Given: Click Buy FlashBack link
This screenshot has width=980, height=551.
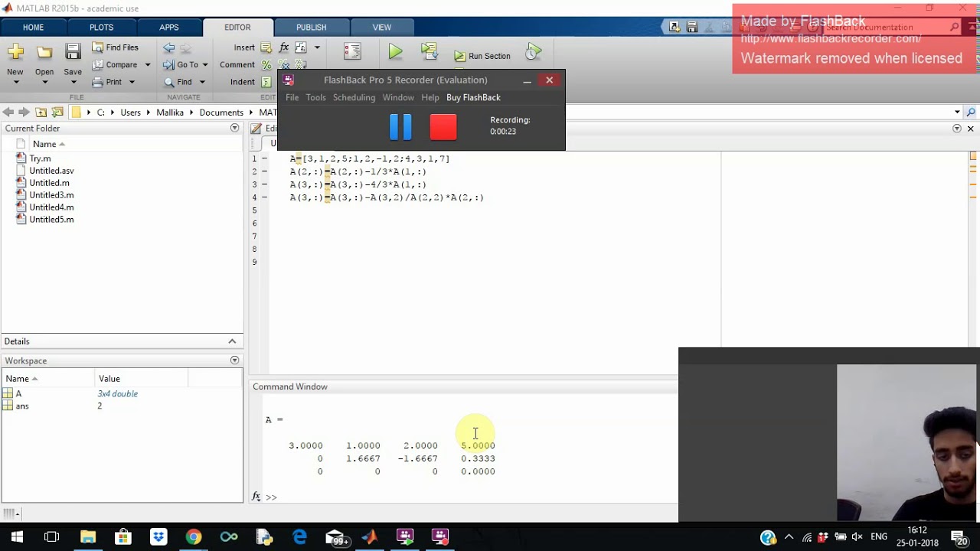Looking at the screenshot, I should pyautogui.click(x=473, y=97).
